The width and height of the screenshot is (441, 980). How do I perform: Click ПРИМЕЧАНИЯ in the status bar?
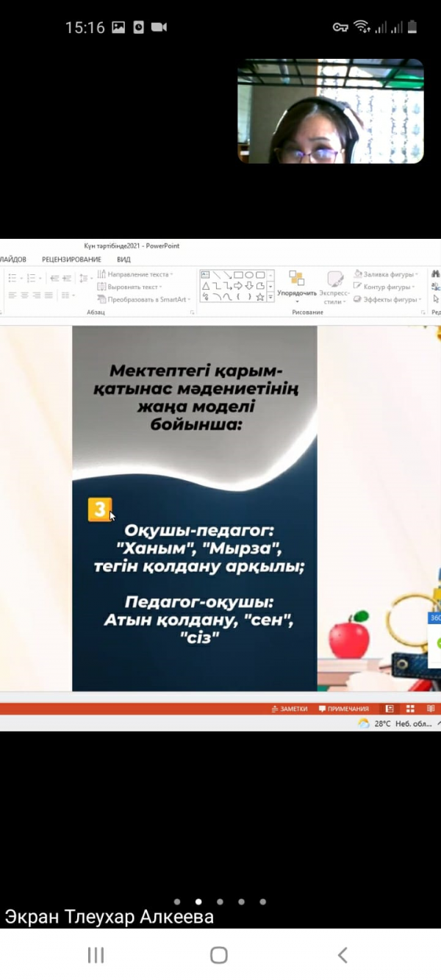click(343, 709)
